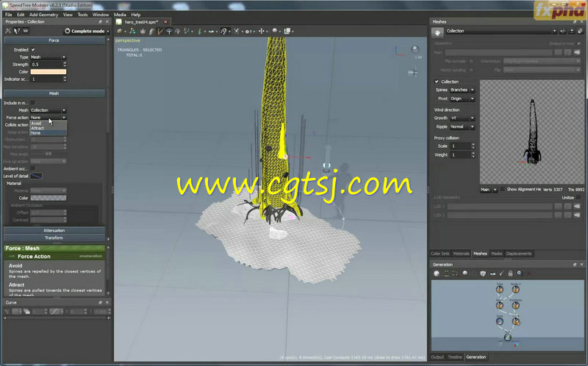Select the Tree root node in Generation graph
This screenshot has width=588, height=366.
[507, 337]
